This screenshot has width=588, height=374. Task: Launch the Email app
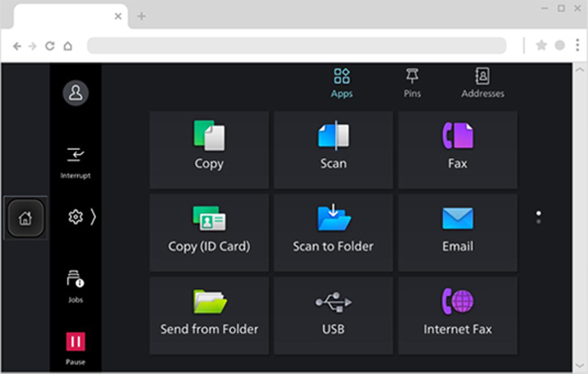458,233
